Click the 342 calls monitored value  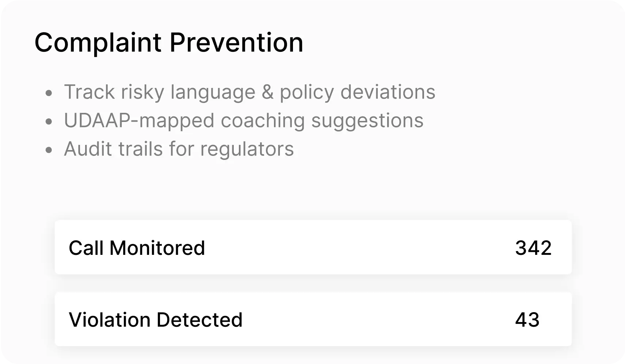tap(533, 248)
